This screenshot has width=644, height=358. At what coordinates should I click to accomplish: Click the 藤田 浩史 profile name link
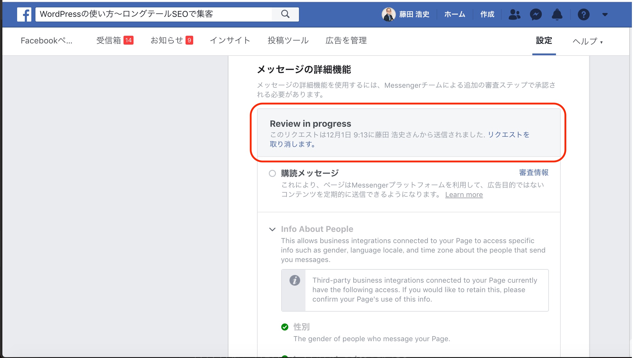click(414, 14)
